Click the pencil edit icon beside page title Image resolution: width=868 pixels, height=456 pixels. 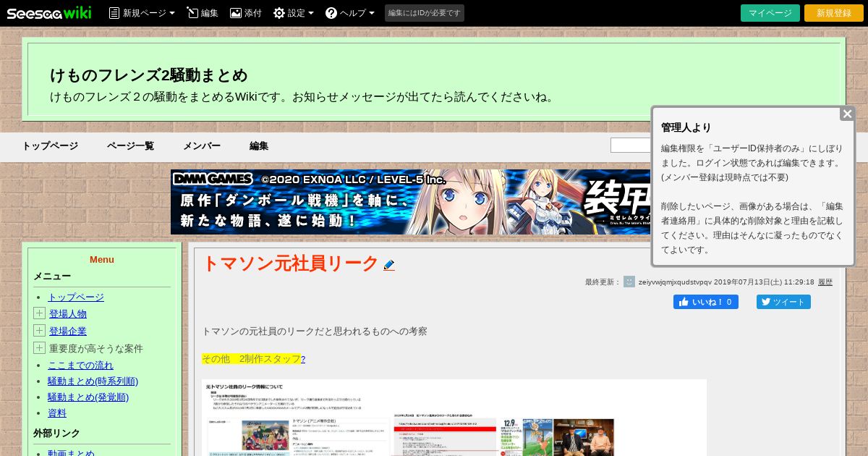point(389,266)
